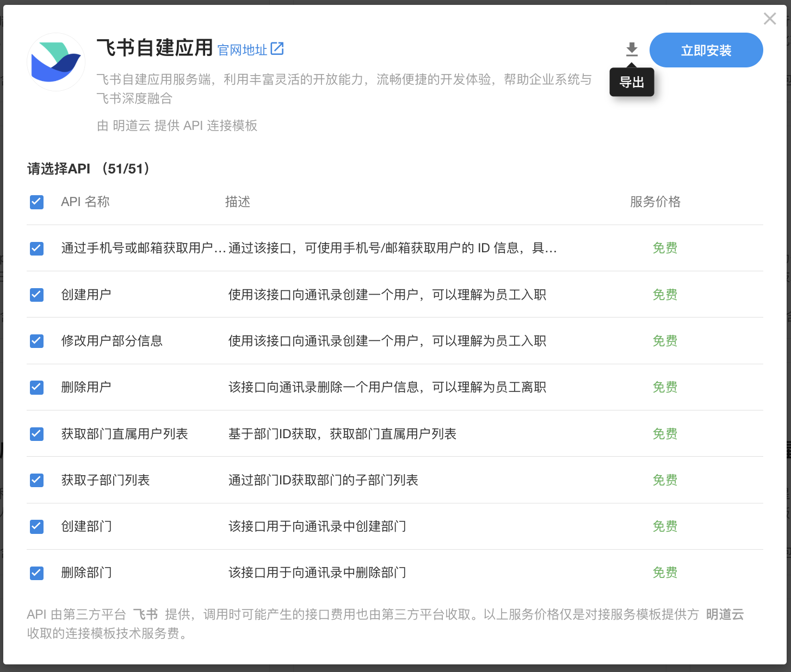Toggle the select-all checkbox in API 名称 header
The width and height of the screenshot is (791, 672).
(36, 202)
